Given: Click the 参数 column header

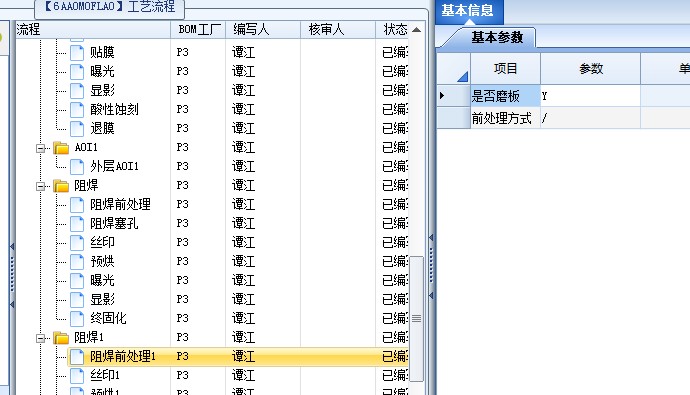Looking at the screenshot, I should coord(591,68).
